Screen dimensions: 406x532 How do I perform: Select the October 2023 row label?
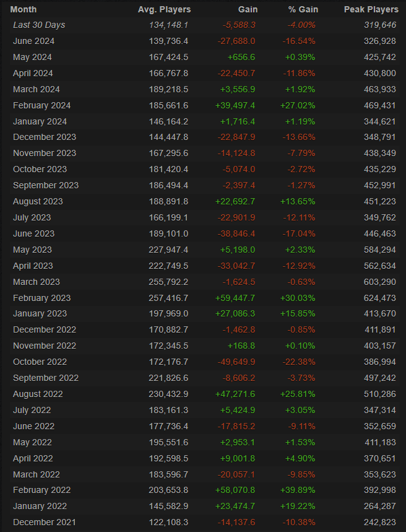[x=40, y=169]
